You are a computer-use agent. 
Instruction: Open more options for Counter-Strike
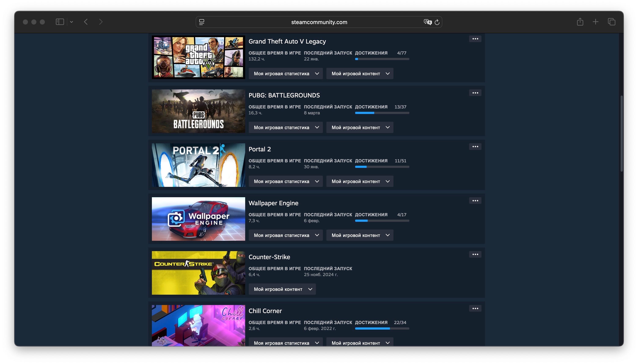pos(475,254)
